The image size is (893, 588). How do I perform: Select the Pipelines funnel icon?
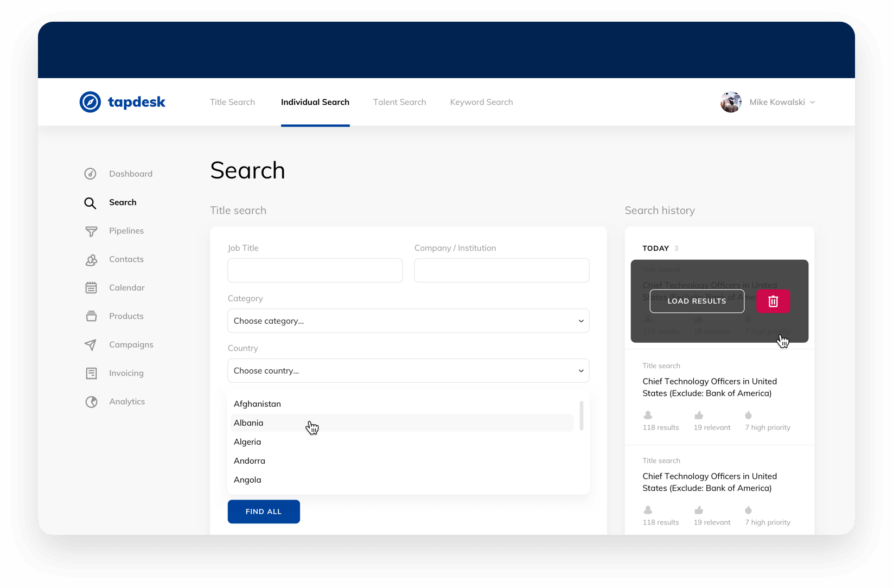[91, 231]
